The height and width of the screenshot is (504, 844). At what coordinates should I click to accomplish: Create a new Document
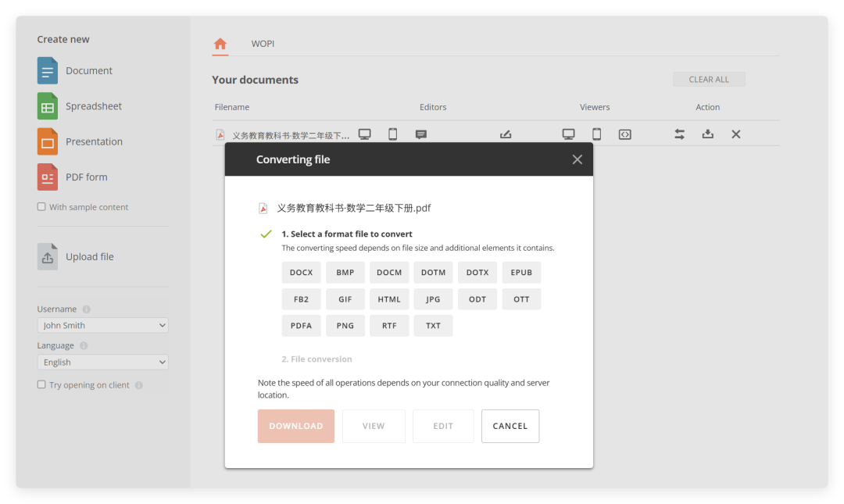click(75, 70)
